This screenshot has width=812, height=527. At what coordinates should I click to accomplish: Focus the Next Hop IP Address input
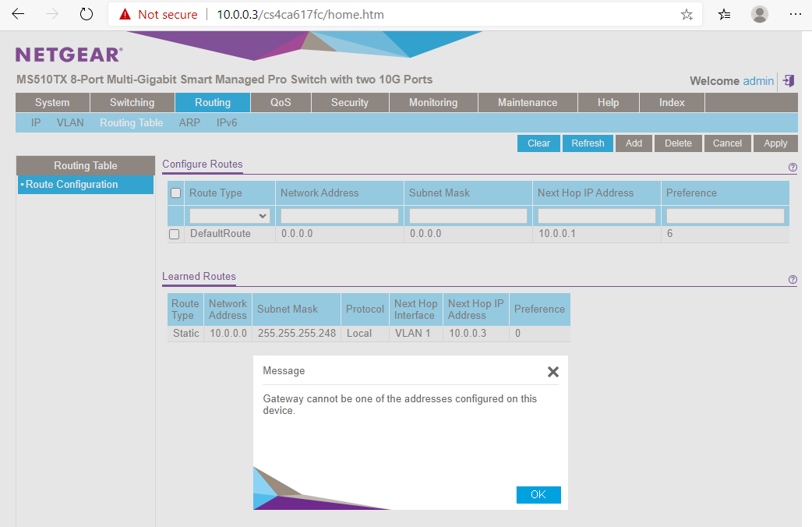tap(597, 216)
